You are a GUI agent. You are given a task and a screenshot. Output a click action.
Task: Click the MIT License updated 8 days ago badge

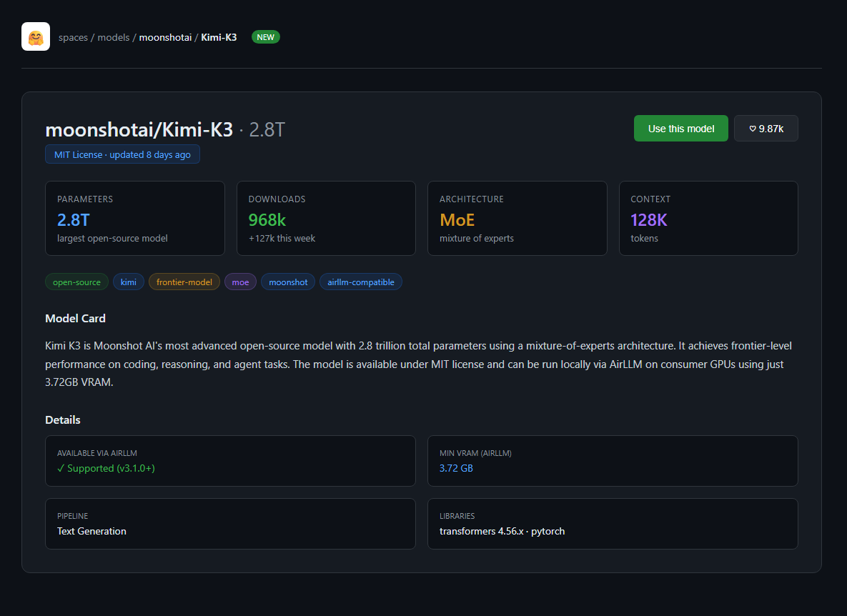pos(123,154)
